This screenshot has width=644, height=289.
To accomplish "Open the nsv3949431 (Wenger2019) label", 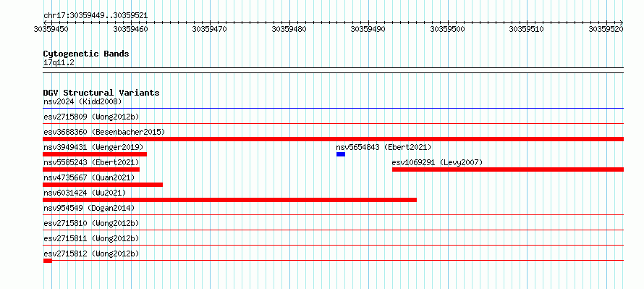I will 93,147.
